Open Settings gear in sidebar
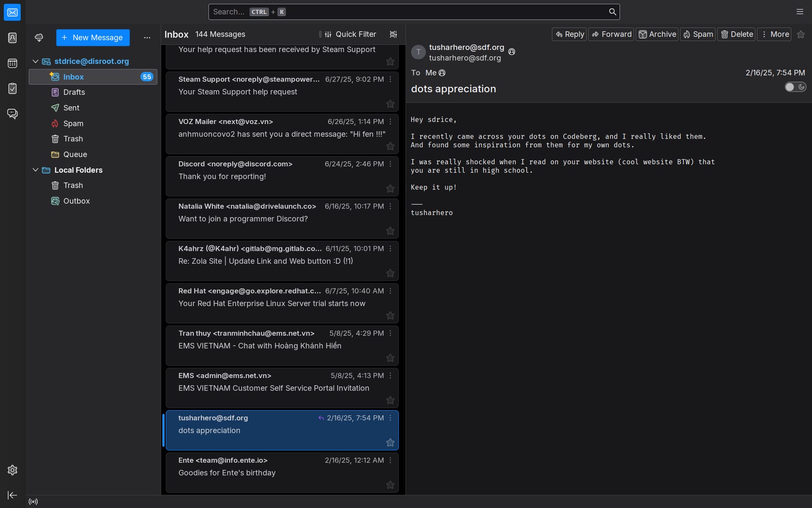This screenshot has height=508, width=812. (12, 470)
